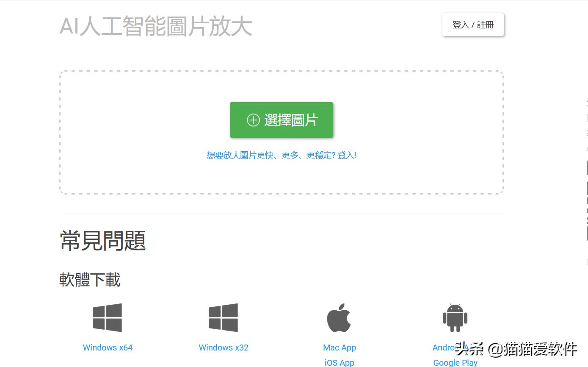
Task: Select the Apple icon to get the iOS App
Action: point(339,317)
